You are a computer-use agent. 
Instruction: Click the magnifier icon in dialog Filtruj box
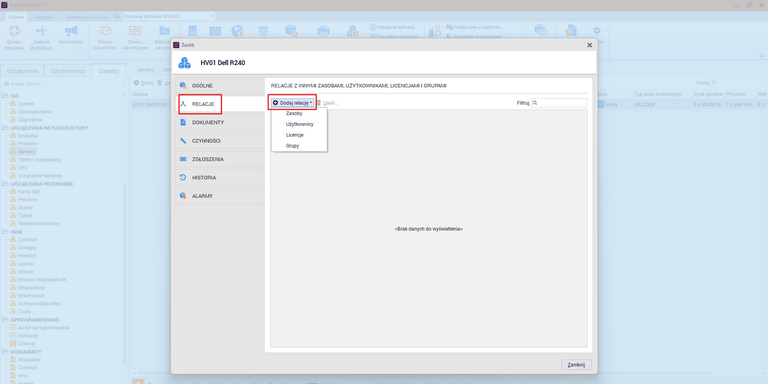pos(535,103)
